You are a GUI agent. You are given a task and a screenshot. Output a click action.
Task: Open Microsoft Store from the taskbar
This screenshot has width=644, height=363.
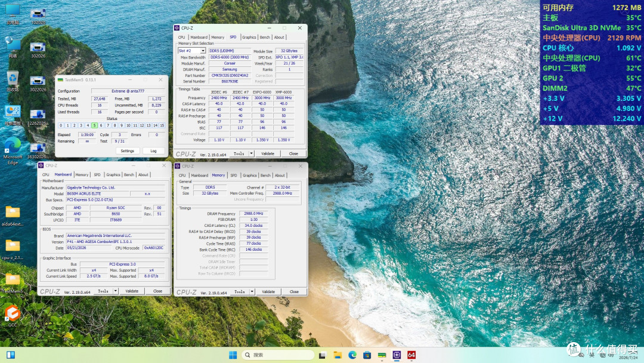coord(367,355)
